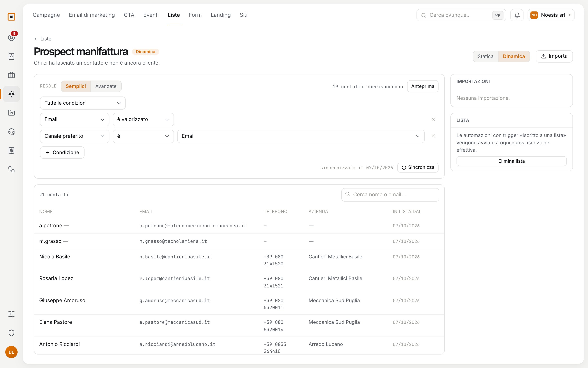Remove the Email è valorizzato condition
Image resolution: width=588 pixels, height=368 pixels.
click(433, 119)
